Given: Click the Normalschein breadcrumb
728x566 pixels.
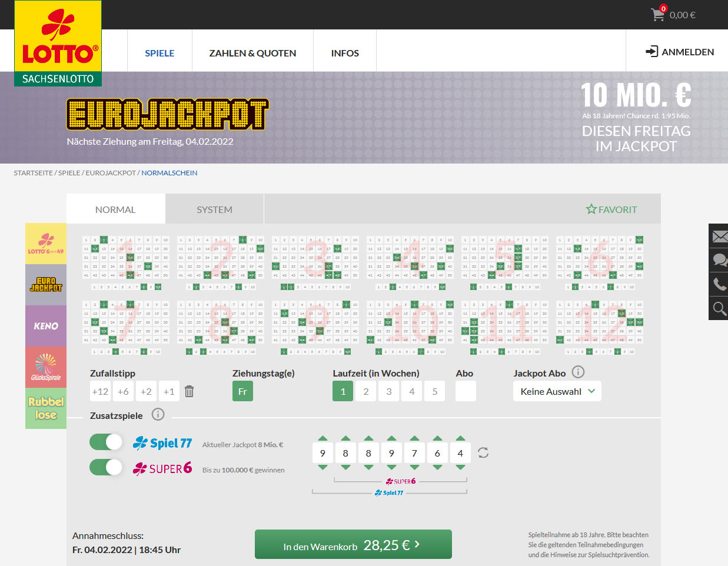Looking at the screenshot, I should point(169,173).
